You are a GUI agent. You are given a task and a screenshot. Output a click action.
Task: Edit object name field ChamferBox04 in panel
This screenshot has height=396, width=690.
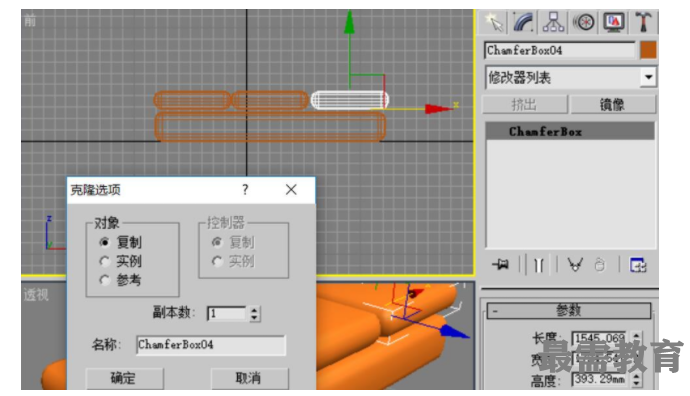click(x=560, y=50)
